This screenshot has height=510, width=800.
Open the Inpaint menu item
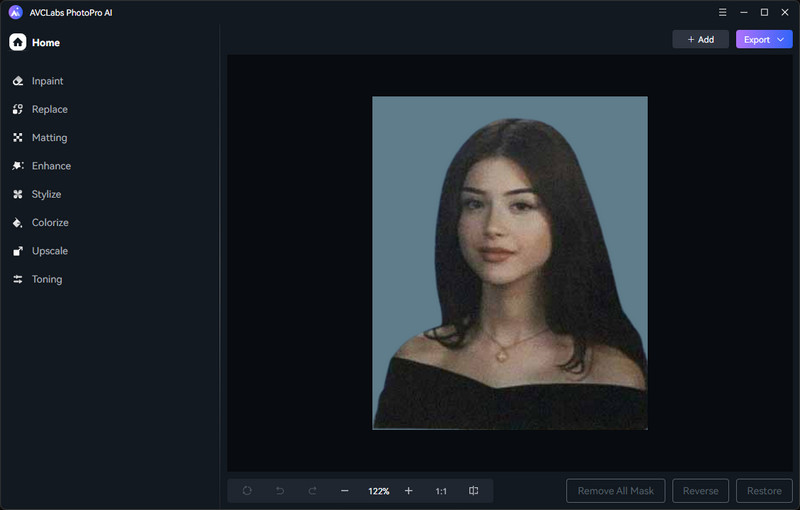[x=47, y=81]
